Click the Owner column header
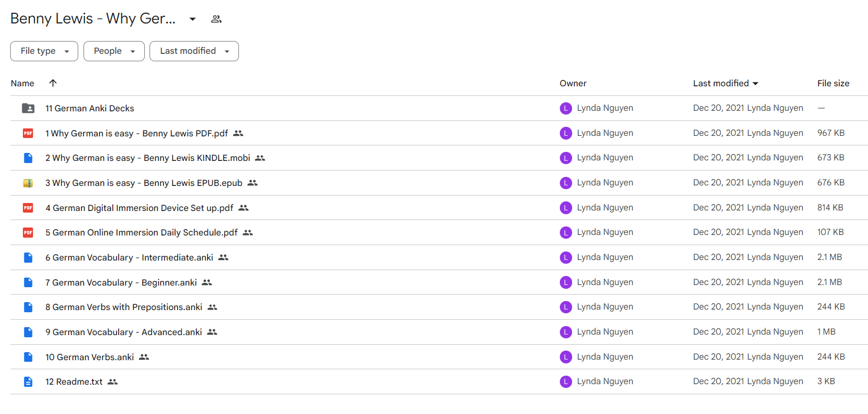Viewport: 868px width, 414px height. [x=573, y=84]
